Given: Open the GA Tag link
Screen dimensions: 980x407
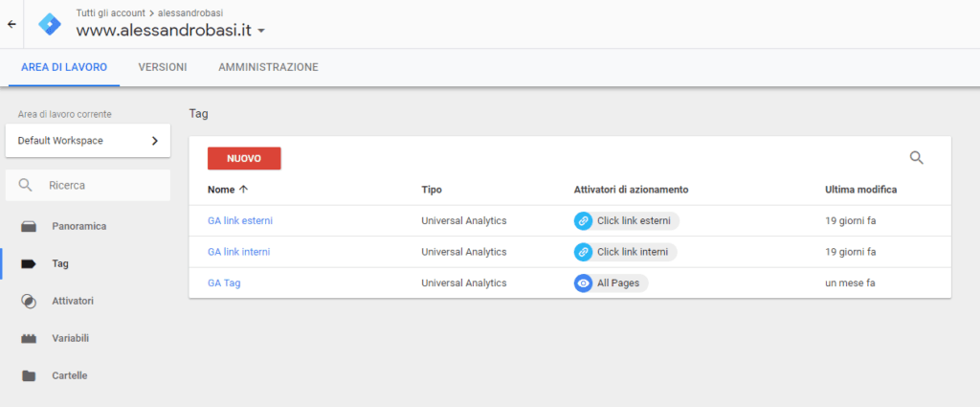Looking at the screenshot, I should pyautogui.click(x=224, y=283).
